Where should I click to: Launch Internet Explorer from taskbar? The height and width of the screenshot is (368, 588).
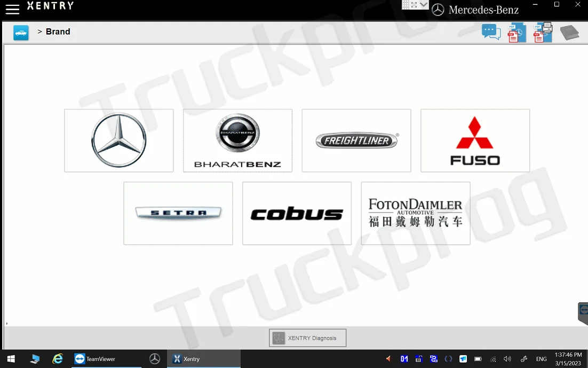[x=58, y=359]
